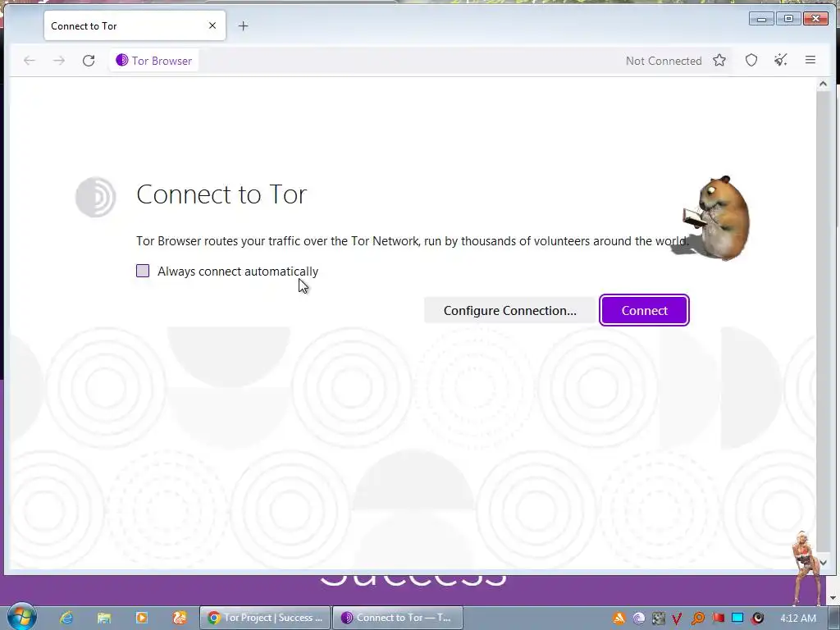The image size is (840, 630).
Task: Open the security level shield icon
Action: (x=751, y=60)
